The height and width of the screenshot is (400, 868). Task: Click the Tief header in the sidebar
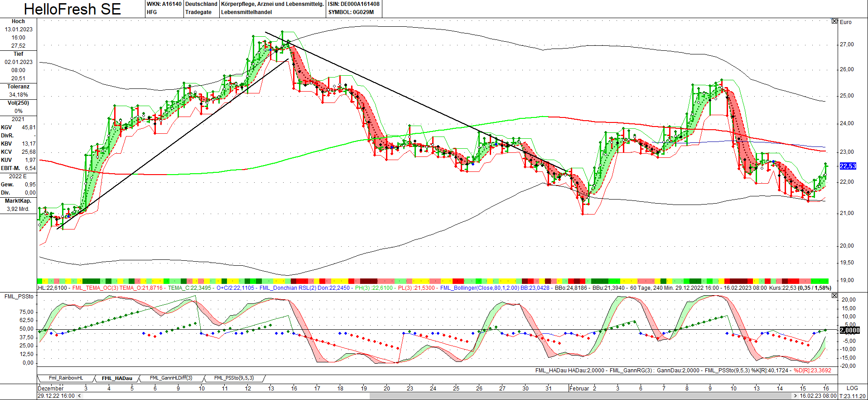(18, 54)
